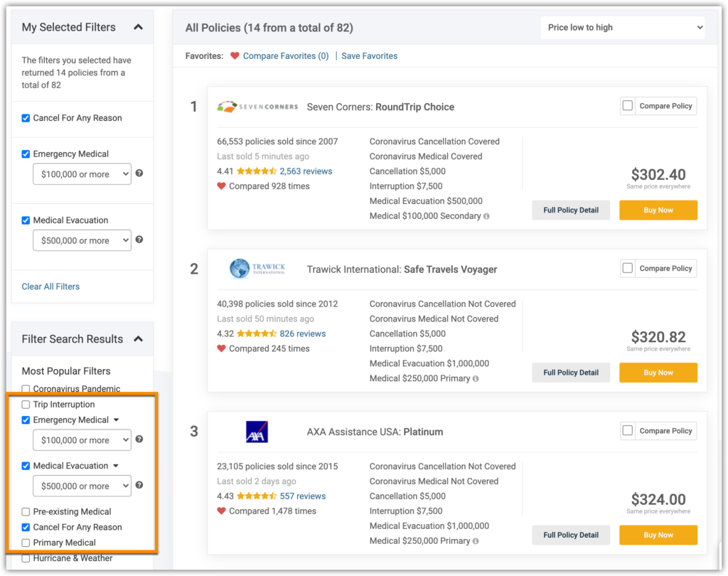Open Full Policy Detail for Trawick Safe Travels Voyager
Image resolution: width=728 pixels, height=576 pixels.
571,373
